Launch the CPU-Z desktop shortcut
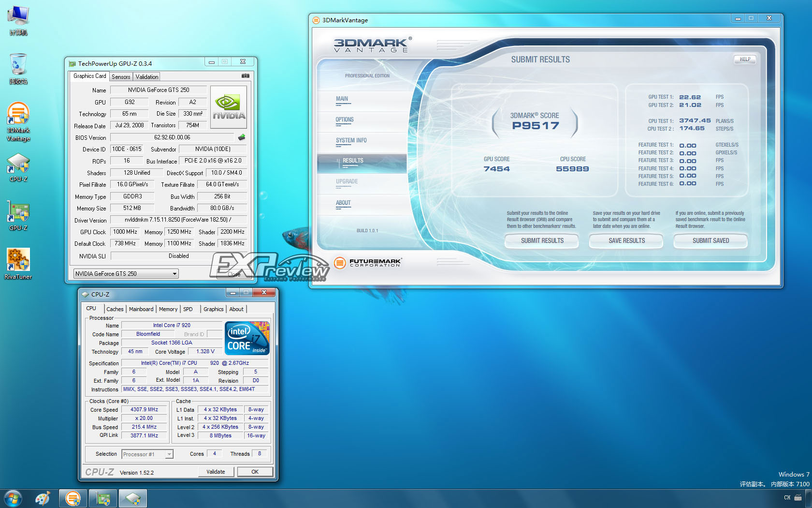 18,167
